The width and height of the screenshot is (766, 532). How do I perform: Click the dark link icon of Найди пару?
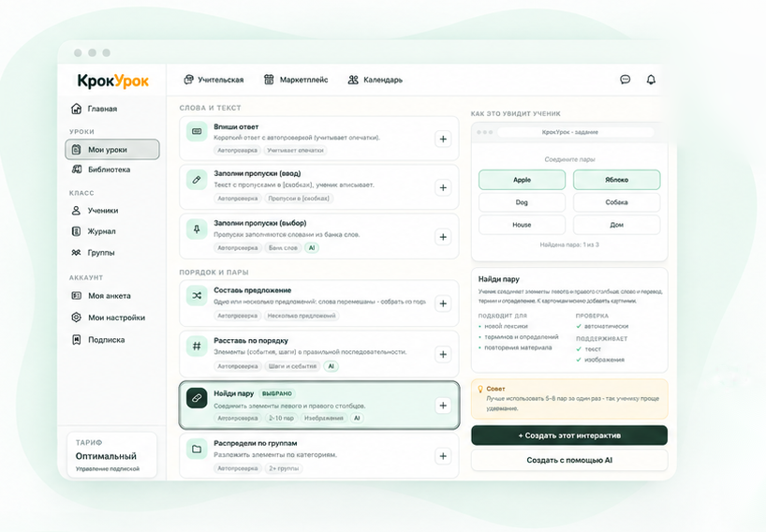(197, 398)
